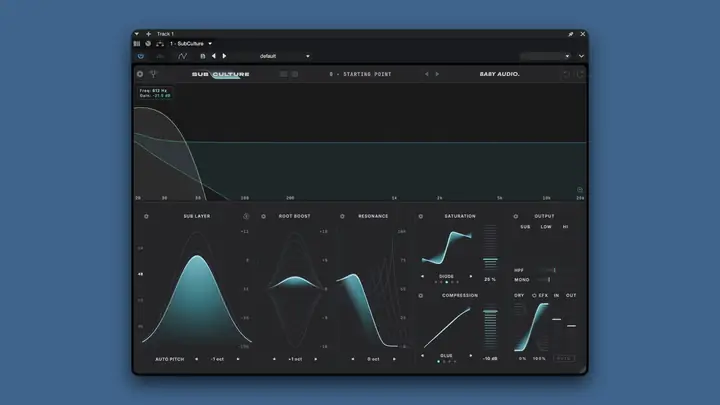Click the tuner fork icon beside settings
Image resolution: width=720 pixels, height=405 pixels.
[x=153, y=74]
